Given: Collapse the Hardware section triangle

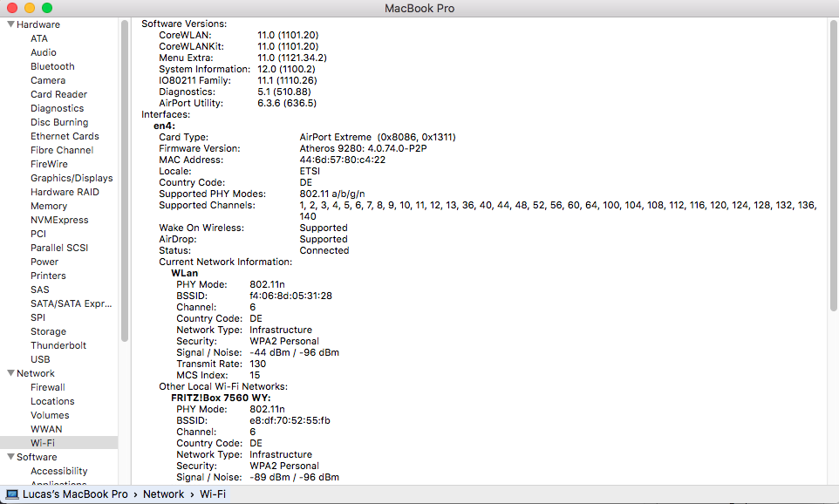Looking at the screenshot, I should (10, 24).
